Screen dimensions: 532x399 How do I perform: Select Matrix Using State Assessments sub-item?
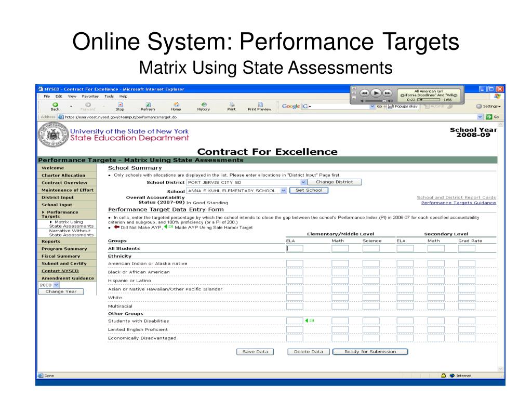(71, 224)
